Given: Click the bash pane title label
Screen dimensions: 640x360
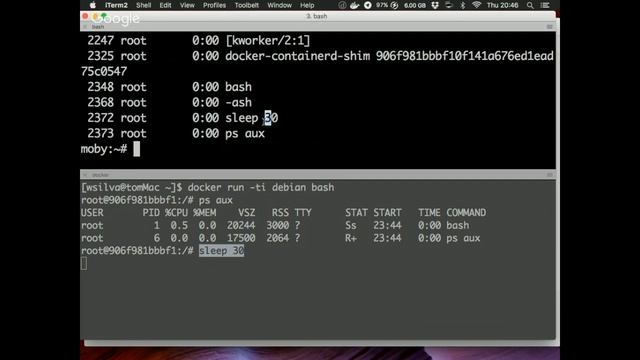Looking at the screenshot, I should point(98,27).
